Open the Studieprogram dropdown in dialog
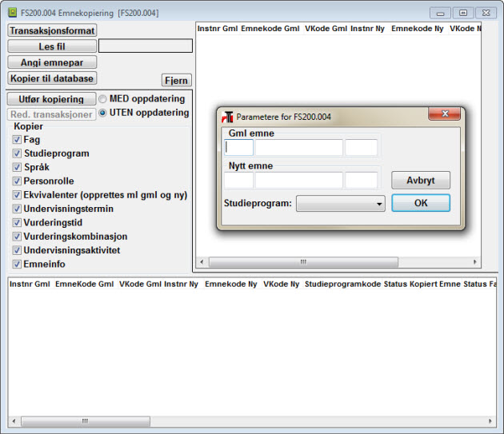 (340, 204)
